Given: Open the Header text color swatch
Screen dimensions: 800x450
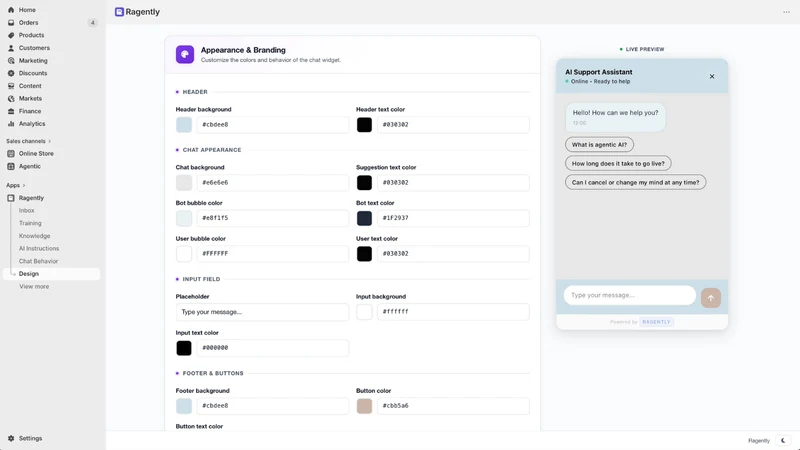Looking at the screenshot, I should point(364,124).
